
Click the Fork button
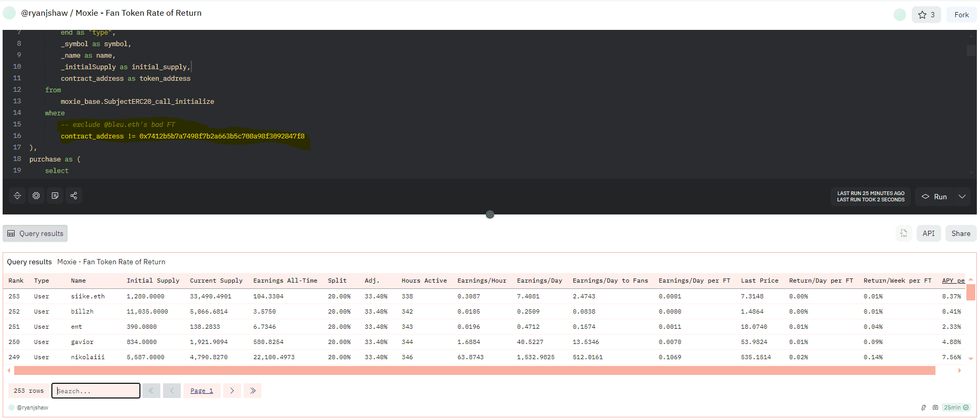pyautogui.click(x=961, y=15)
